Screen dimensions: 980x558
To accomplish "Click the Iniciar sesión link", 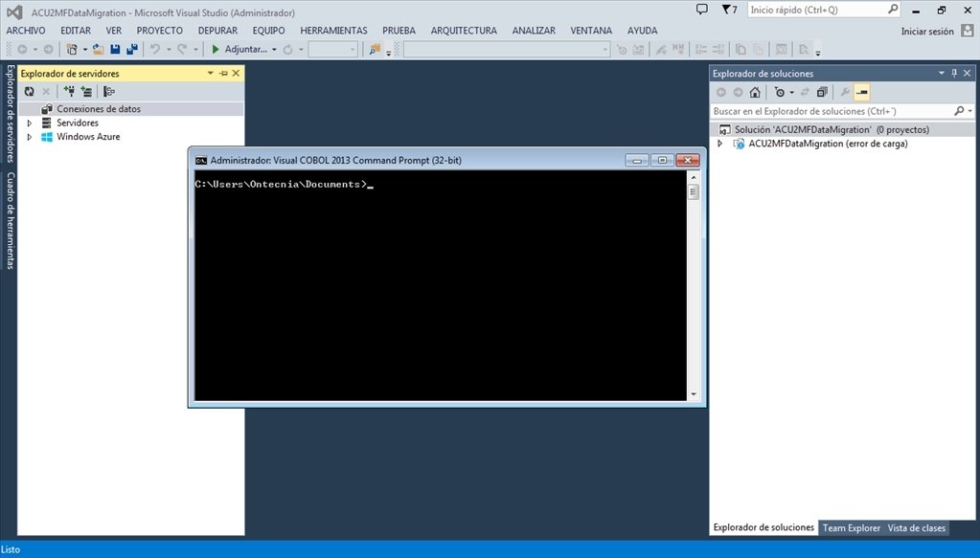I will pyautogui.click(x=927, y=32).
